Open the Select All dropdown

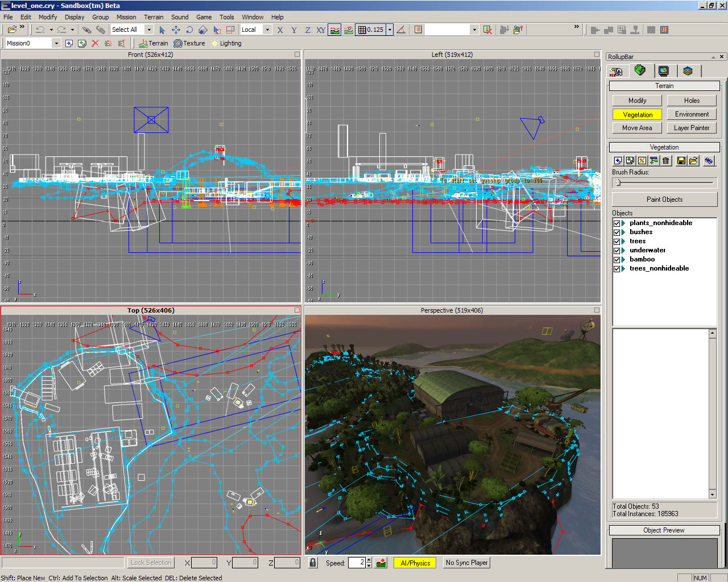click(149, 30)
